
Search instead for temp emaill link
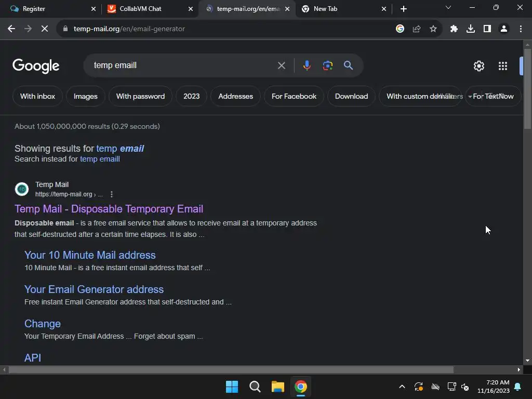[100, 159]
